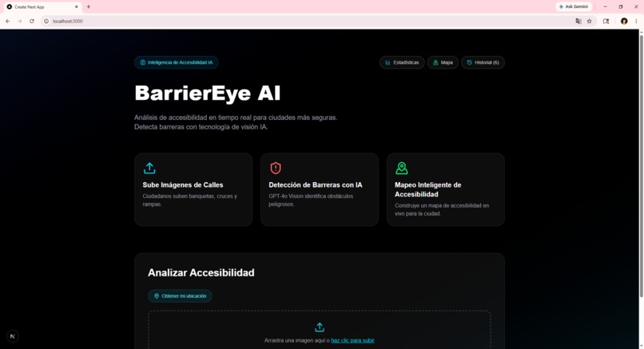The image size is (644, 349).
Task: Click the translate page icon
Action: (x=578, y=21)
